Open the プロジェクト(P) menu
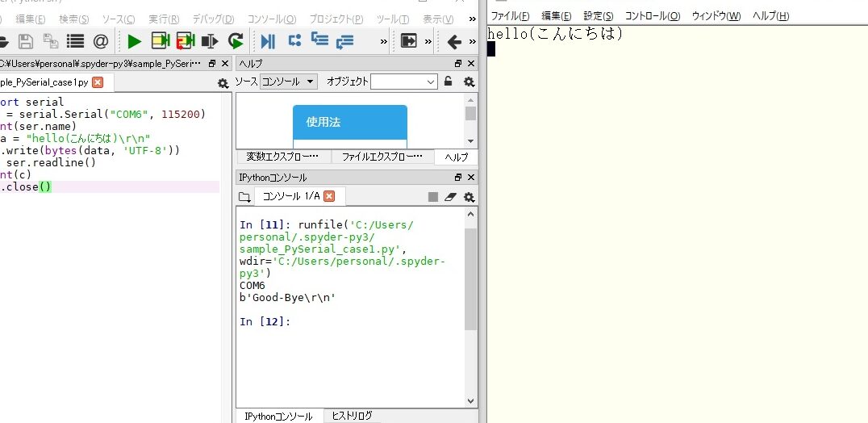The width and height of the screenshot is (868, 423). tap(336, 19)
